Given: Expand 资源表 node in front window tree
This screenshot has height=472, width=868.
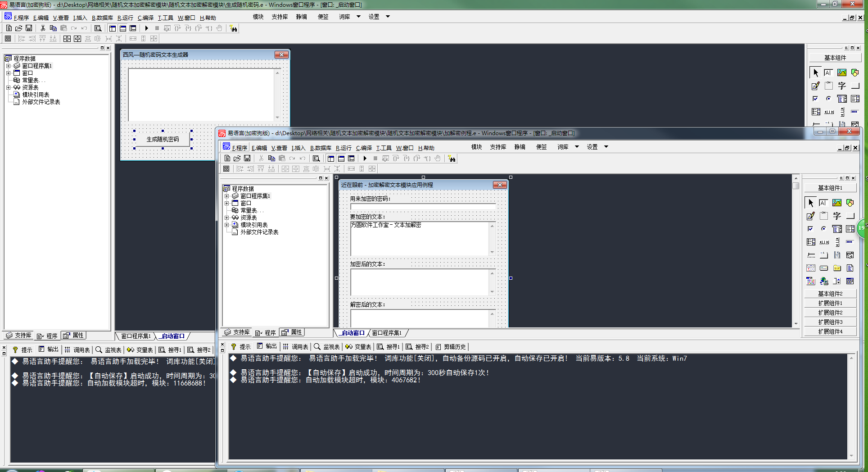Looking at the screenshot, I should pyautogui.click(x=227, y=218).
